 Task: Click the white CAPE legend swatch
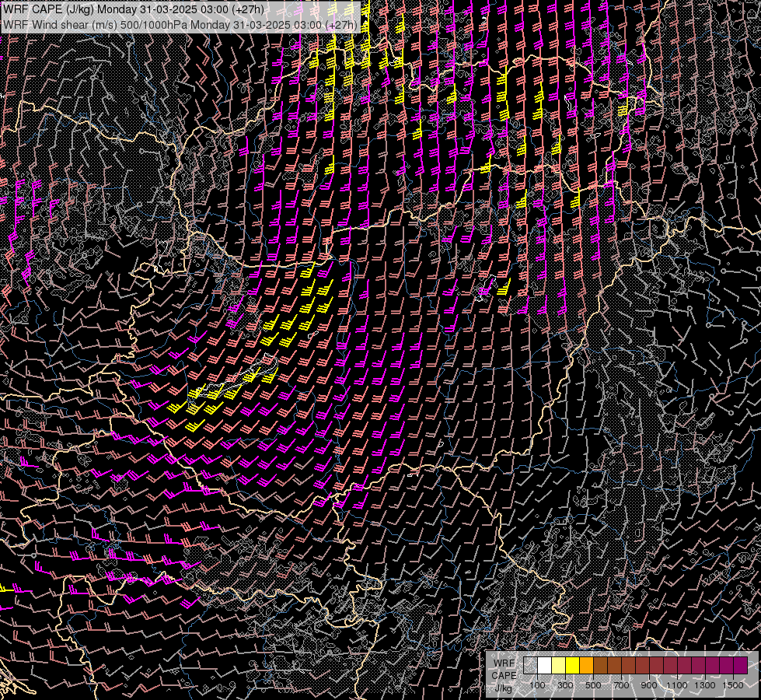tap(545, 666)
